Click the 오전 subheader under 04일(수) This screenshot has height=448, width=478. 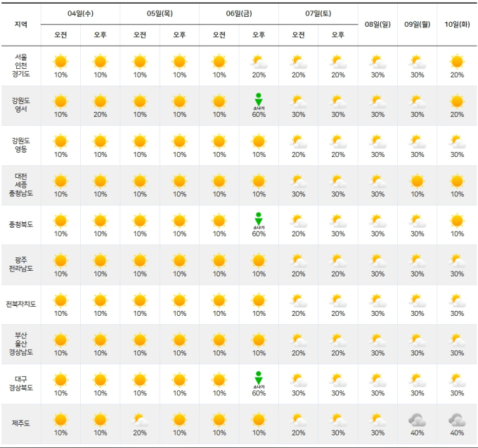pyautogui.click(x=60, y=34)
